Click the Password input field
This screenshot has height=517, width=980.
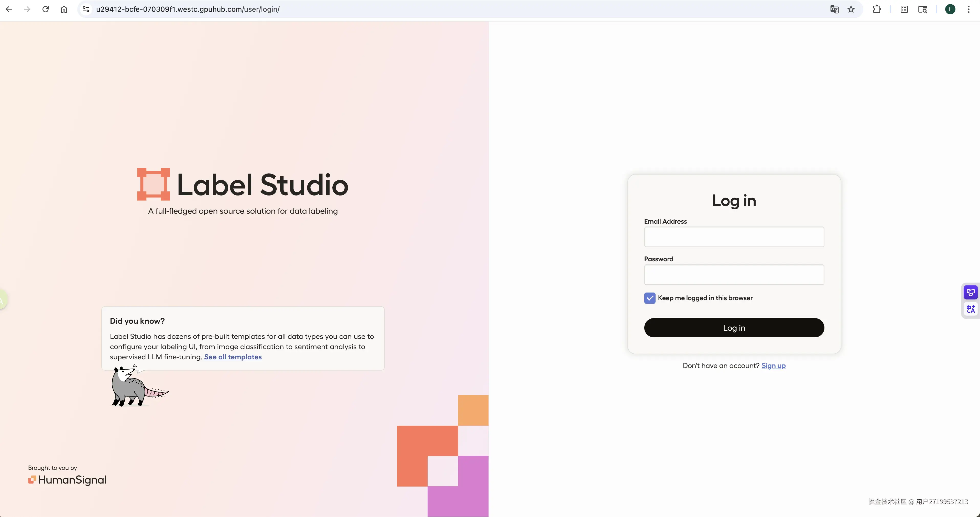734,274
